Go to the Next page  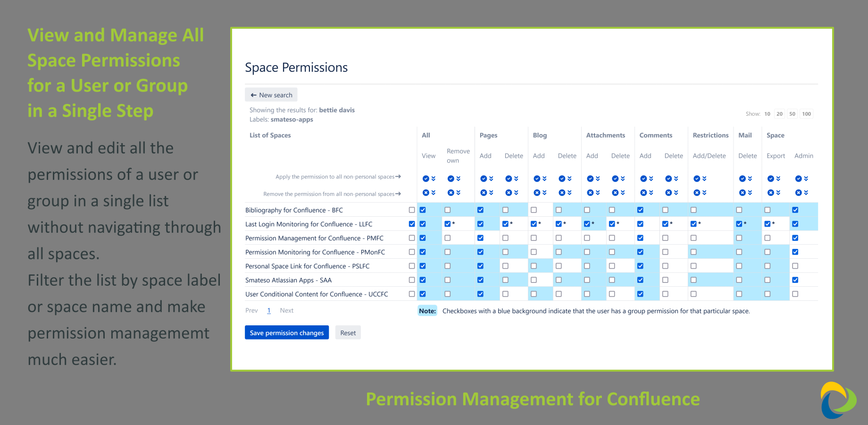287,310
